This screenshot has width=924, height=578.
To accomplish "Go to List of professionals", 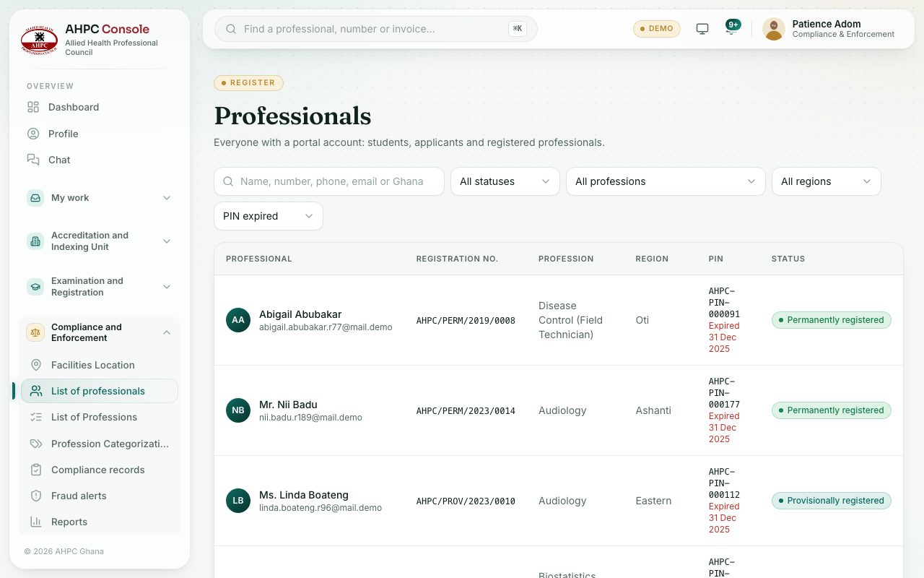I will tap(100, 391).
